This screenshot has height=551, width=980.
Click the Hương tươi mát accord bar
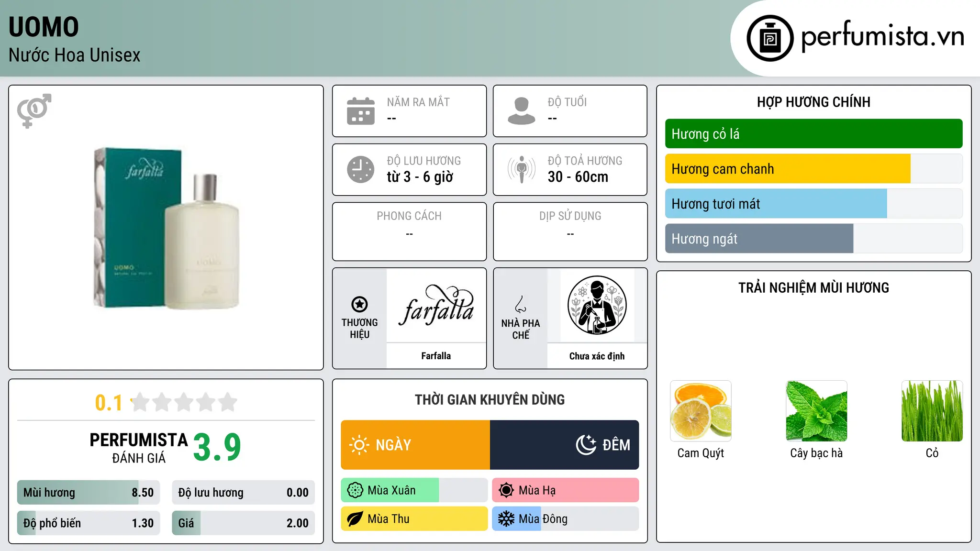pyautogui.click(x=814, y=204)
